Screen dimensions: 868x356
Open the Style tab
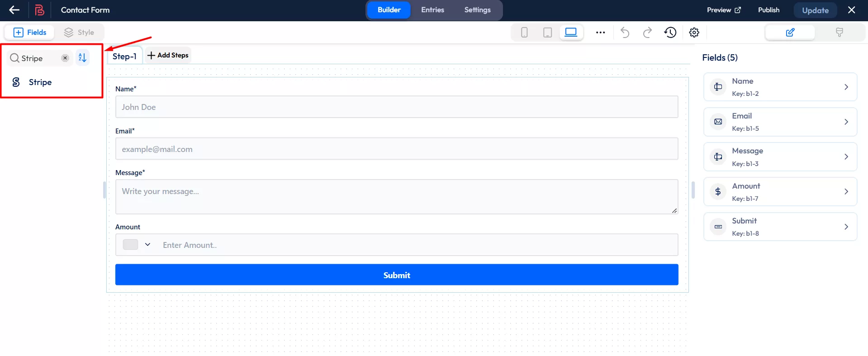79,32
